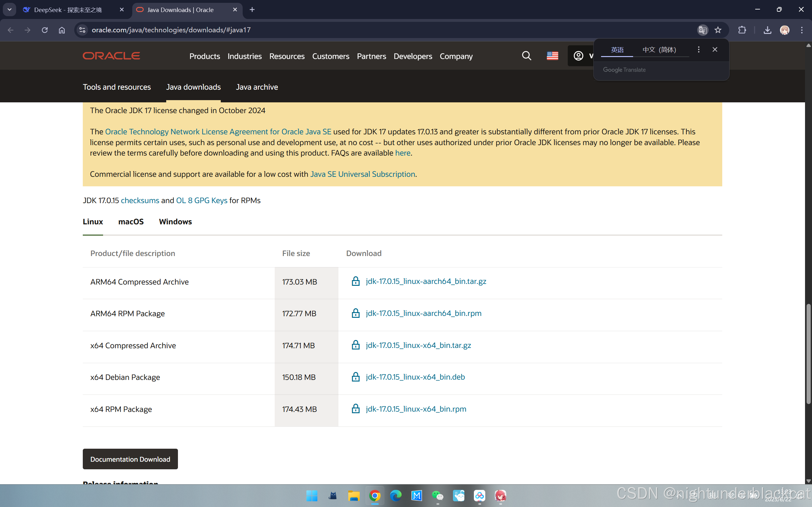Open the Google Translate icon in address bar
The height and width of the screenshot is (507, 812).
pos(703,30)
